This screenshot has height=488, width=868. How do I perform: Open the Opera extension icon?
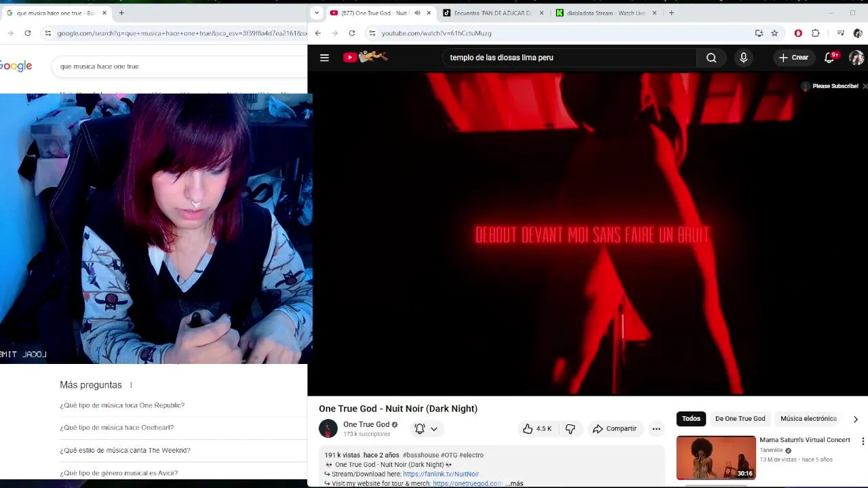coord(798,33)
